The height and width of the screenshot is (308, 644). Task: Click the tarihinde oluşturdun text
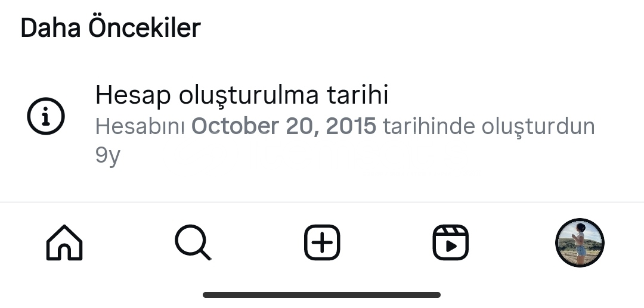click(x=489, y=126)
